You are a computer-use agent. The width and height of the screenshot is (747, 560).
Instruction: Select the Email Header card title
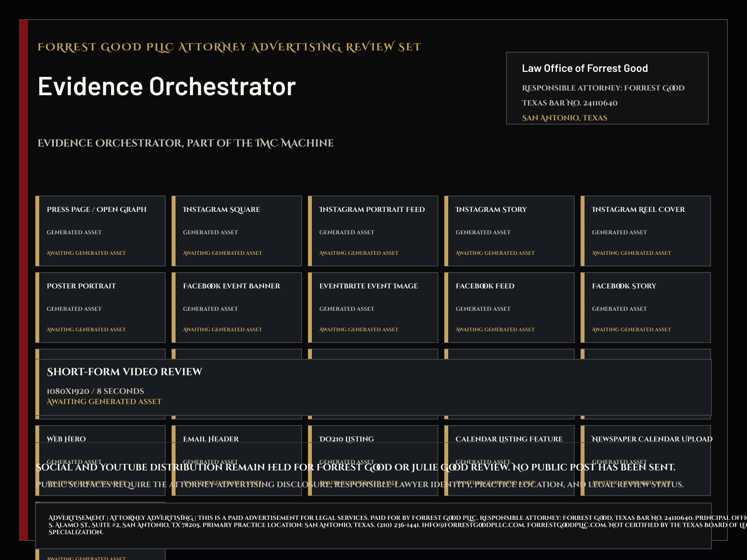click(x=211, y=439)
